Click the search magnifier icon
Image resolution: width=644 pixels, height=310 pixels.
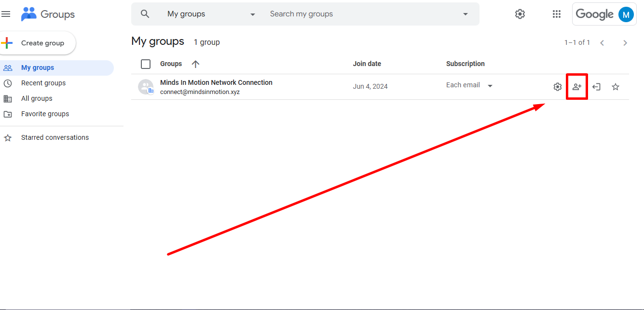pos(145,13)
